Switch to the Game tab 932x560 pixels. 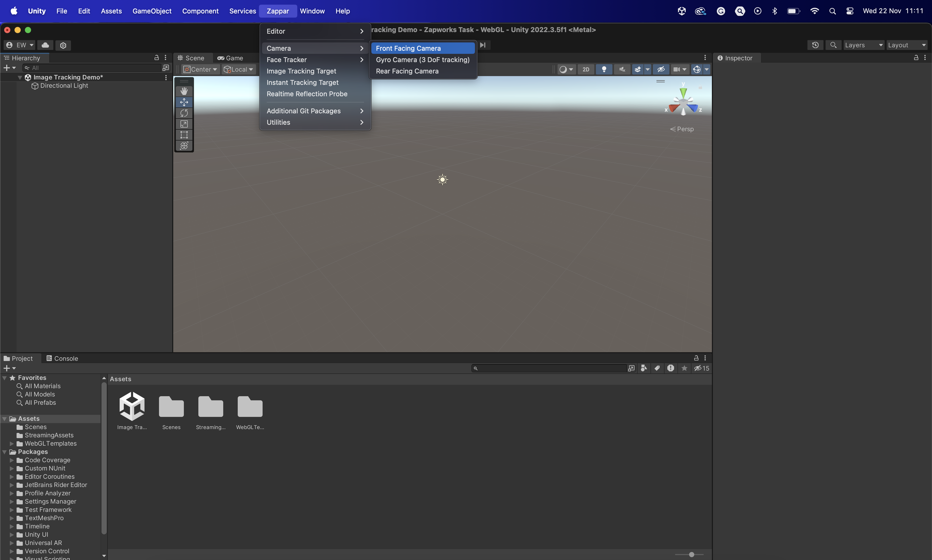pyautogui.click(x=230, y=58)
